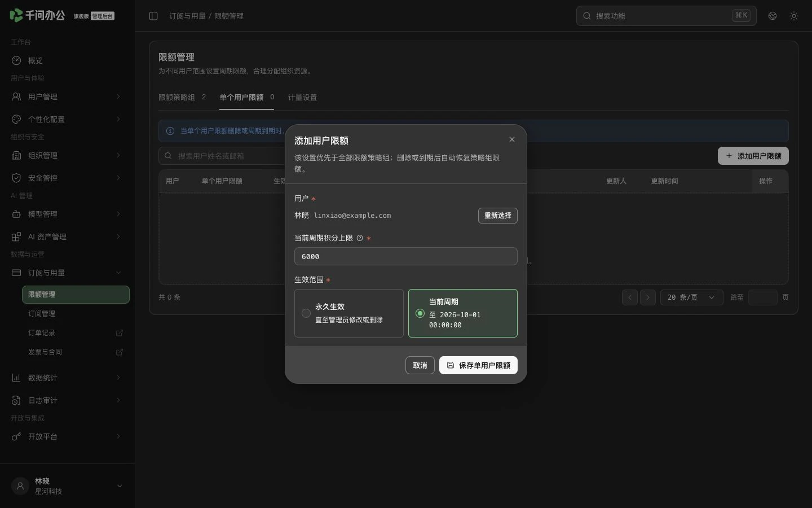Click the 安全管控 shield icon

(16, 178)
